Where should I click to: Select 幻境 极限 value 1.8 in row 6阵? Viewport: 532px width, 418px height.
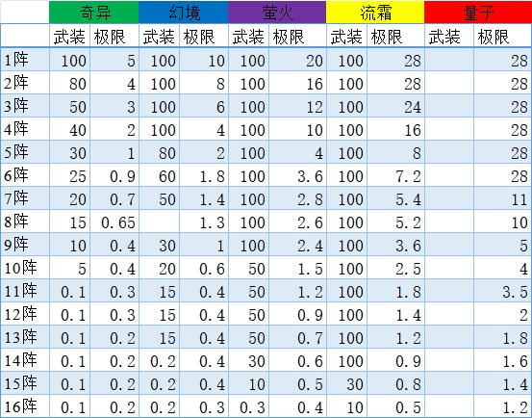click(x=204, y=175)
